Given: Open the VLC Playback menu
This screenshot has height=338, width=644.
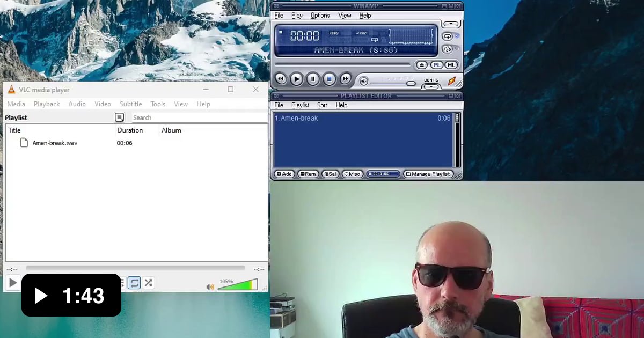Looking at the screenshot, I should (x=47, y=104).
